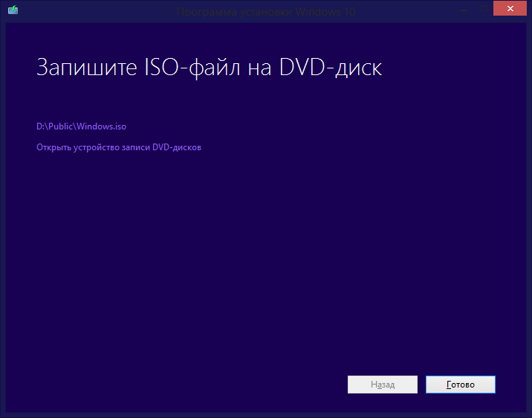Close the Windows 10 setup window
The image size is (532, 418).
click(510, 8)
